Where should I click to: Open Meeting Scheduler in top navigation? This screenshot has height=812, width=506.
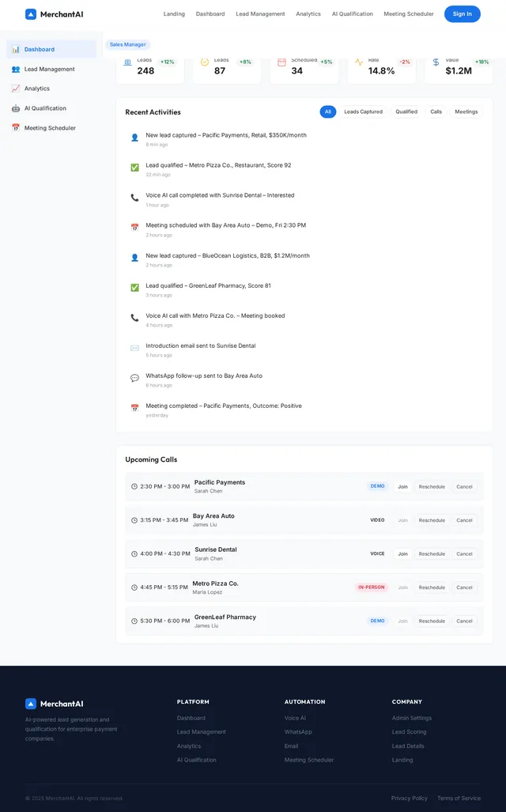[x=409, y=14]
